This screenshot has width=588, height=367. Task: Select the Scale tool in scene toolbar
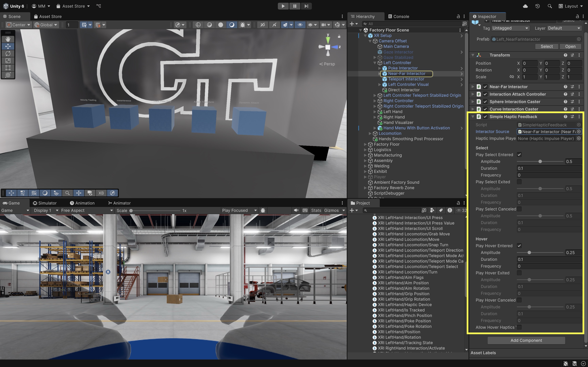(x=8, y=61)
